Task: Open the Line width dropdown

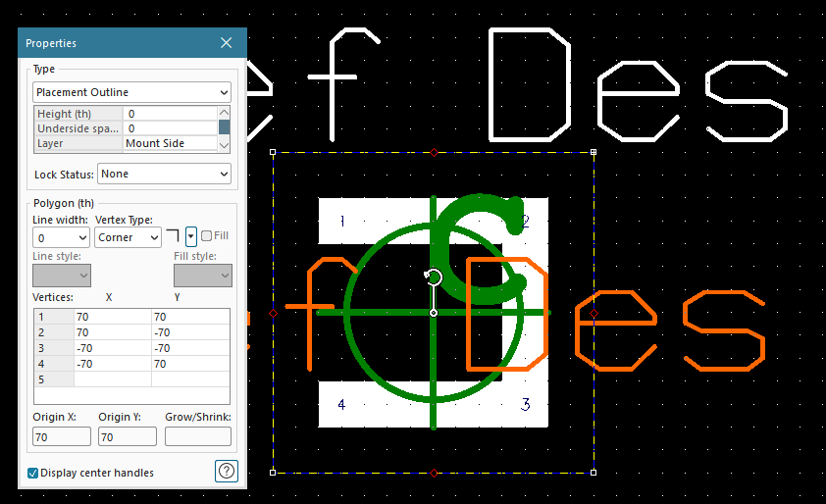Action: [62, 237]
